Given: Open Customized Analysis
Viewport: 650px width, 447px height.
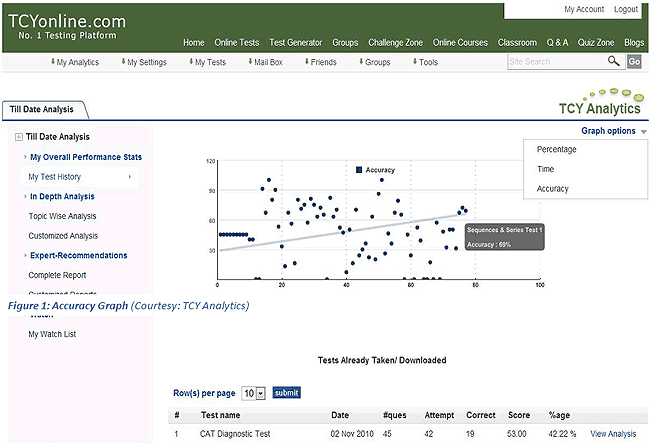Looking at the screenshot, I should [63, 236].
